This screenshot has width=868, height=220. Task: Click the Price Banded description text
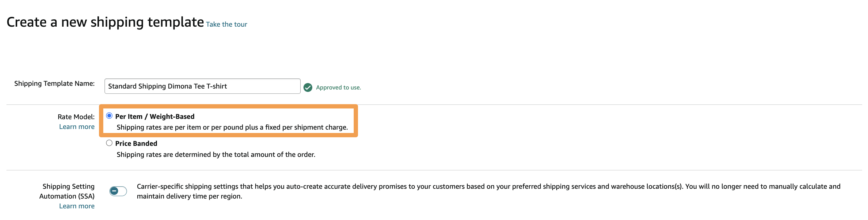click(216, 154)
